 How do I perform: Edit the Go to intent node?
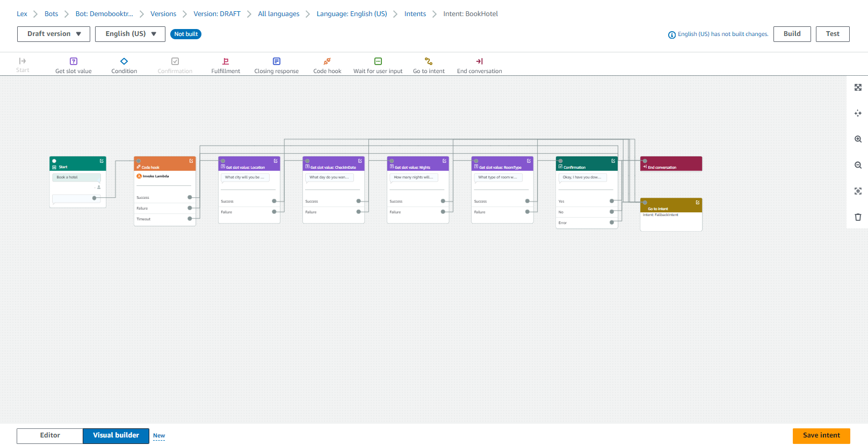(698, 202)
